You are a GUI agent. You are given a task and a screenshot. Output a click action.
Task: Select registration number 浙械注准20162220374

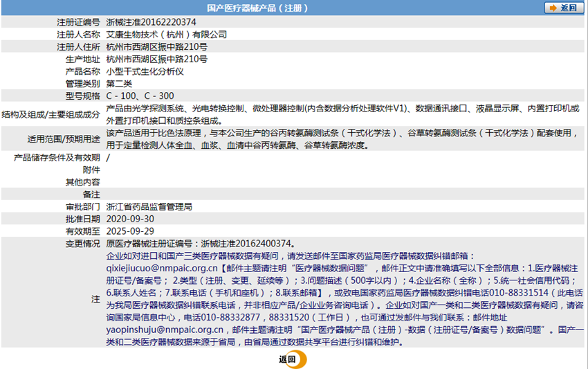151,22
